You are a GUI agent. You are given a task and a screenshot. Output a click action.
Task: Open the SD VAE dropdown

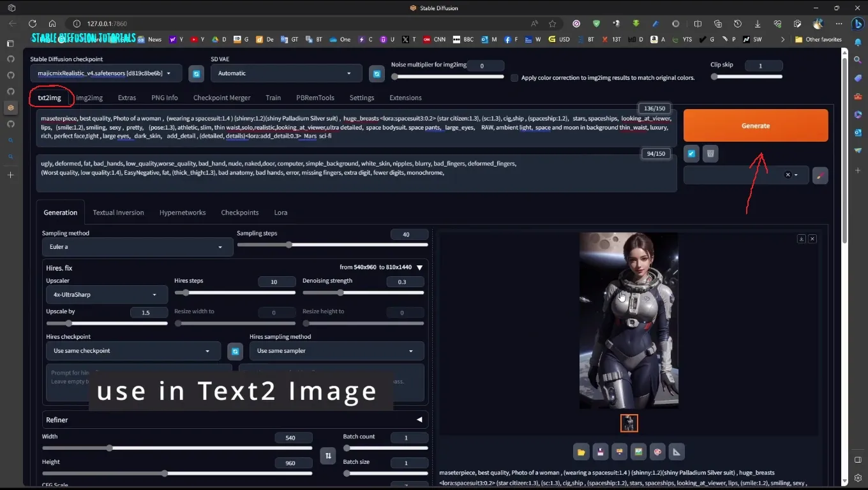(x=287, y=73)
